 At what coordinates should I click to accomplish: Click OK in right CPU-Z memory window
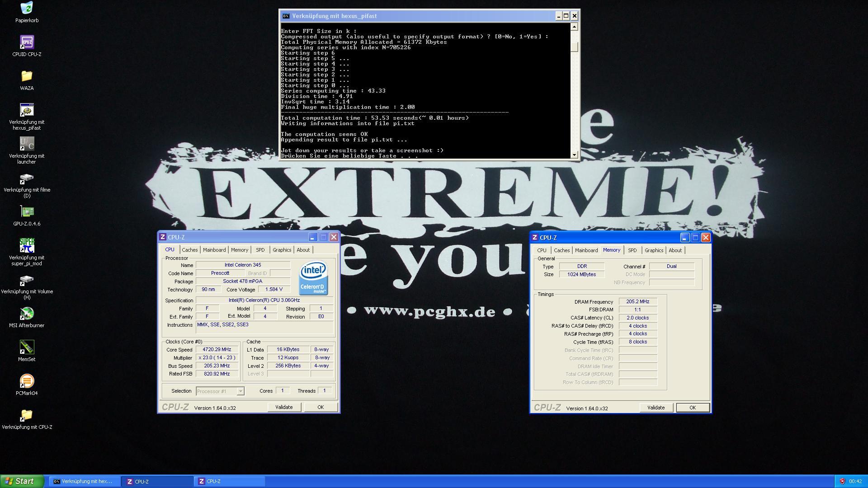693,408
